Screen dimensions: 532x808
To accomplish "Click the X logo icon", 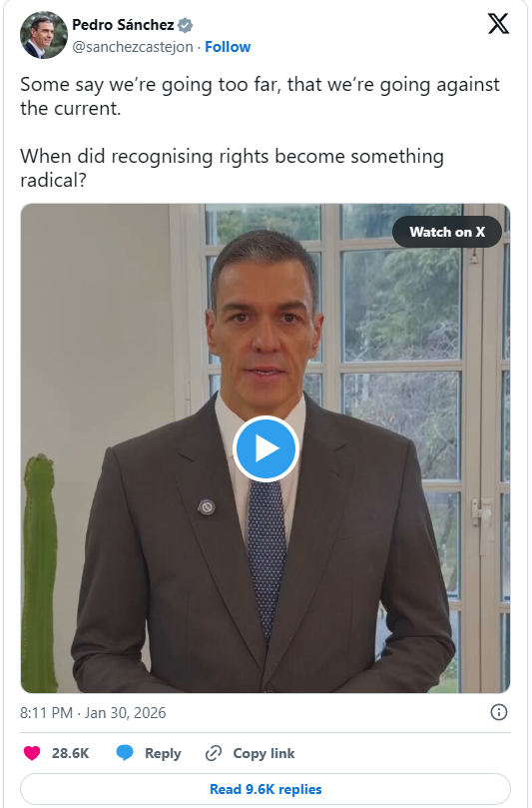I will click(498, 24).
